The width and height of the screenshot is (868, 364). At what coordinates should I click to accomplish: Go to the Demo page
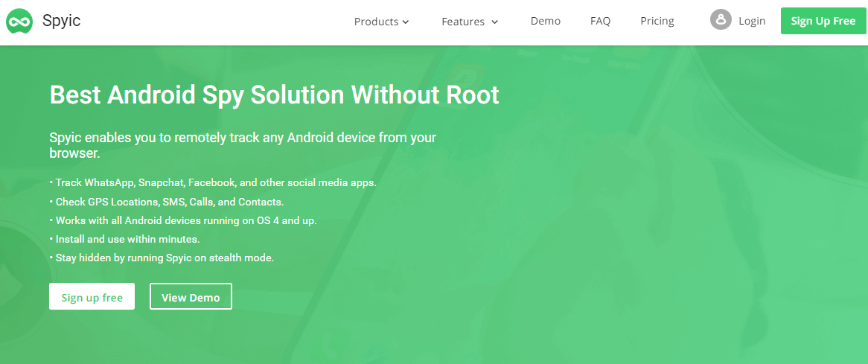[x=545, y=21]
